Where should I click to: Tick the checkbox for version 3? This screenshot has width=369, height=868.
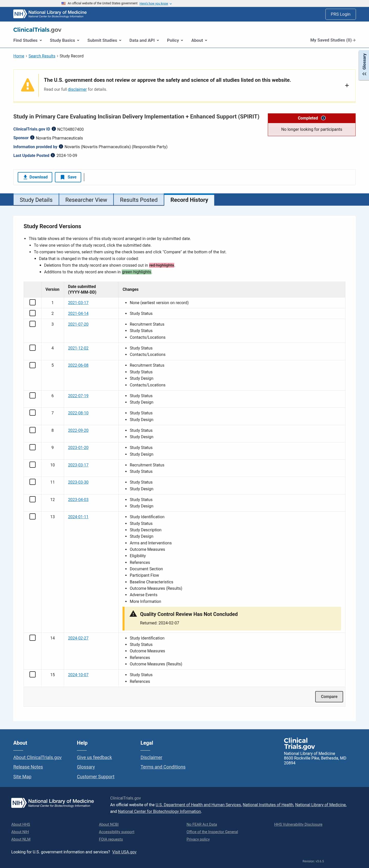[x=33, y=324]
